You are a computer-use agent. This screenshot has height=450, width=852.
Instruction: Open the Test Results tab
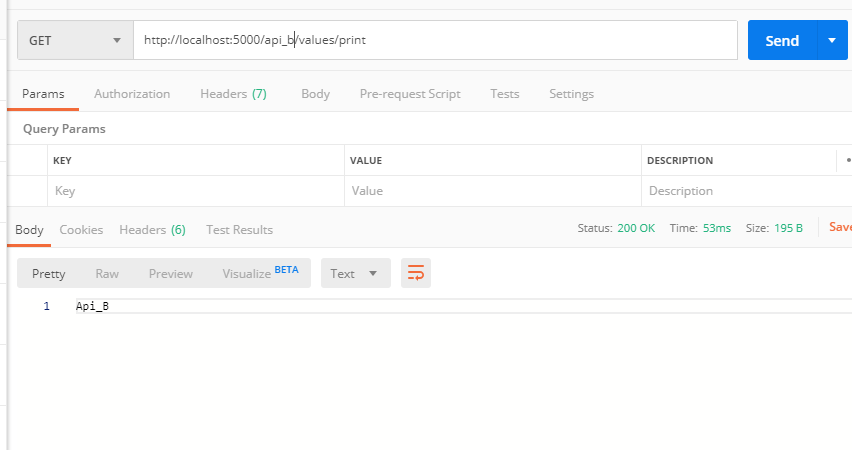tap(240, 230)
